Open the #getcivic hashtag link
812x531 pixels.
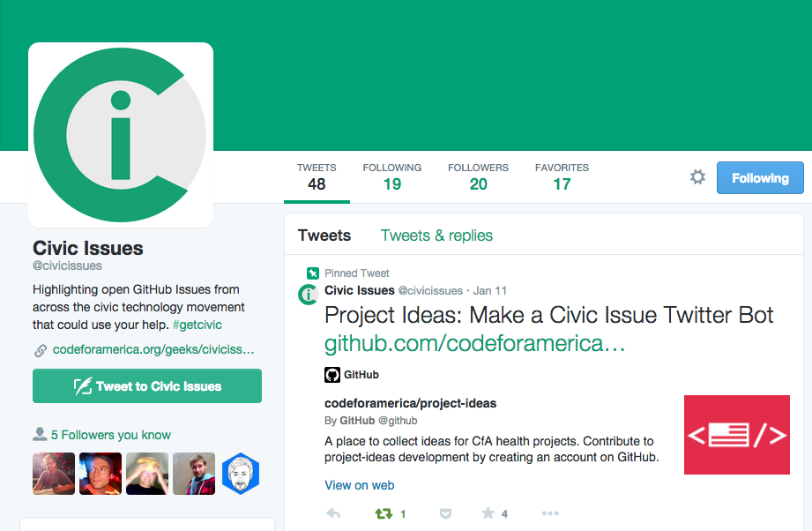(x=197, y=325)
